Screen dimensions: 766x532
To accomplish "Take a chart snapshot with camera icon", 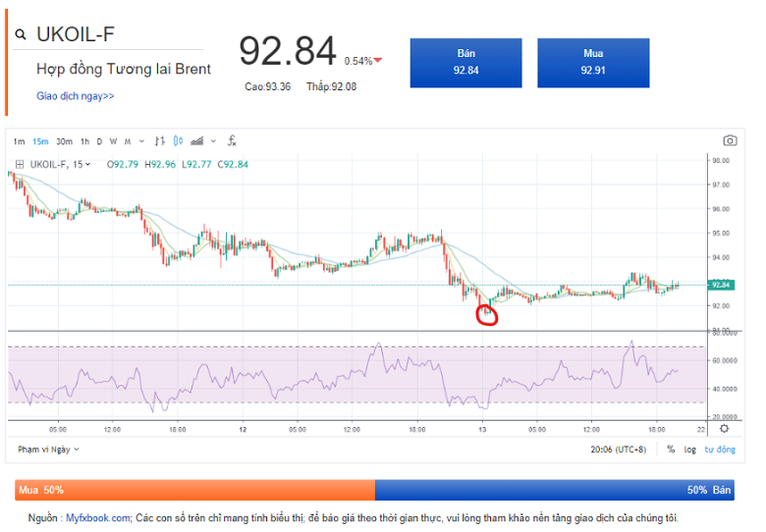I will (x=729, y=141).
